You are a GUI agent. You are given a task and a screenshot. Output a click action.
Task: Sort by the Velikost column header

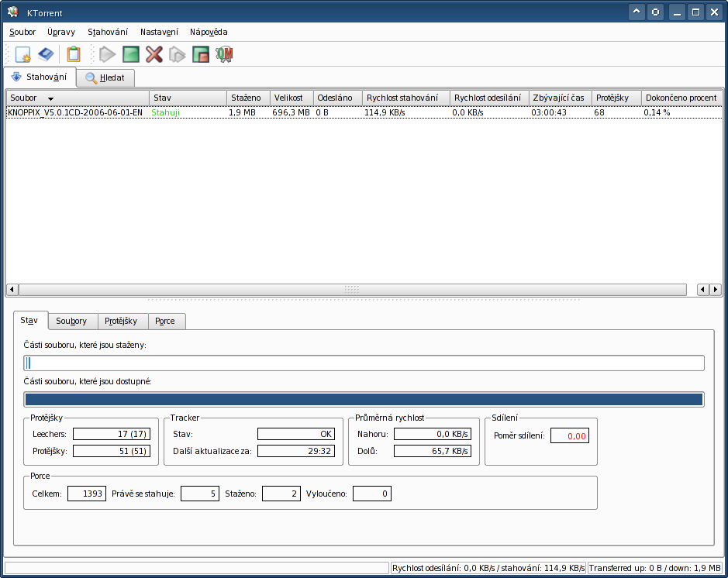pos(292,98)
